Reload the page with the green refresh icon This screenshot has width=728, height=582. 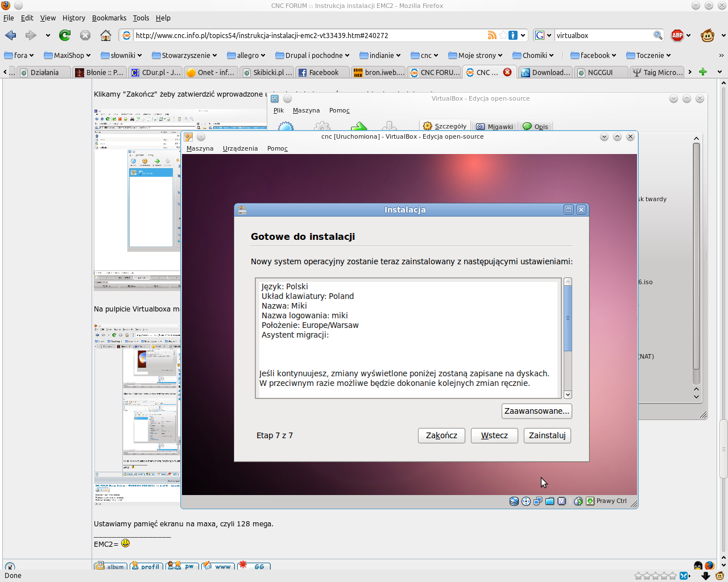tap(65, 35)
